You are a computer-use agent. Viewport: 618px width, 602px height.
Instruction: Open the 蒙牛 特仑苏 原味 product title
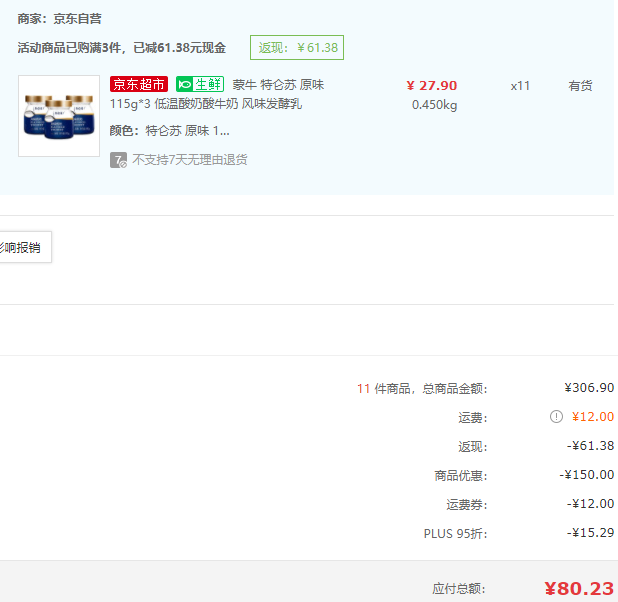click(278, 85)
